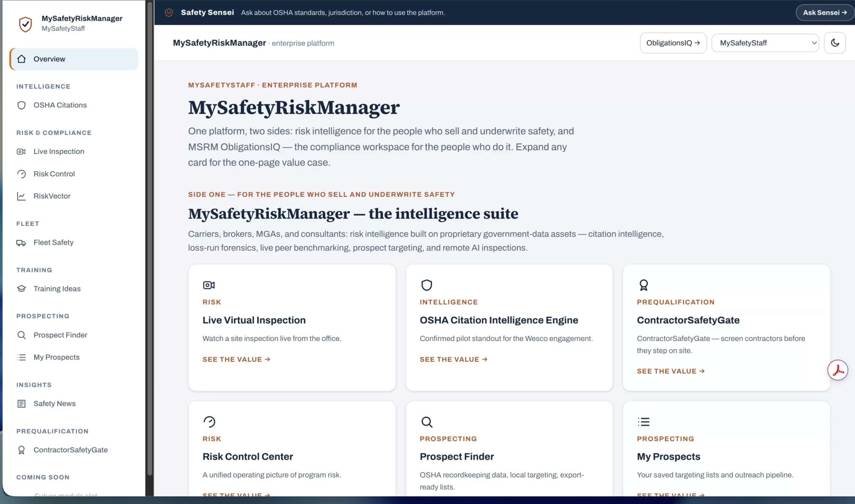Click See the Value on ContractorSafetyGate card
The width and height of the screenshot is (855, 504).
(671, 371)
